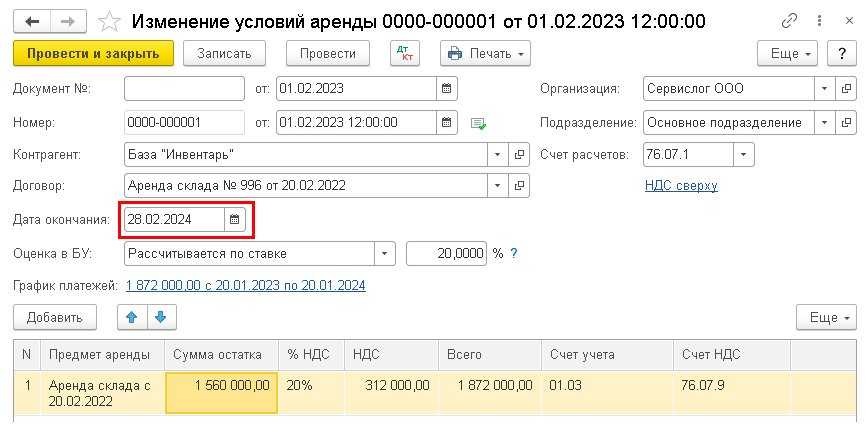This screenshot has width=866, height=434.
Task: Select % НДС cell 20%
Action: pos(311,393)
